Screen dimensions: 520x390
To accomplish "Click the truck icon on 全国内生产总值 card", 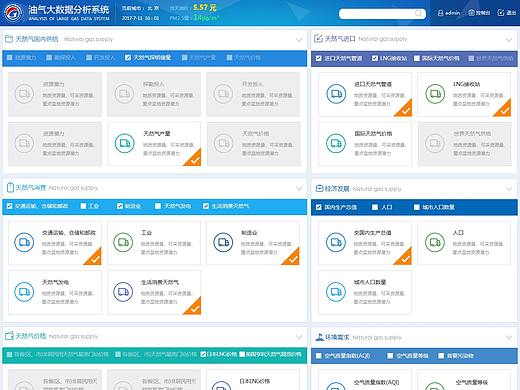I will (336, 242).
